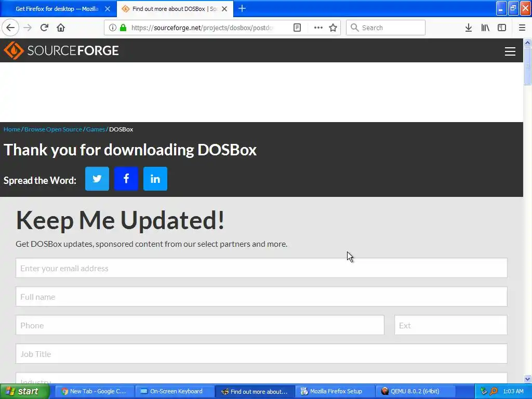Click the page scrollbar down arrow

pyautogui.click(x=527, y=379)
